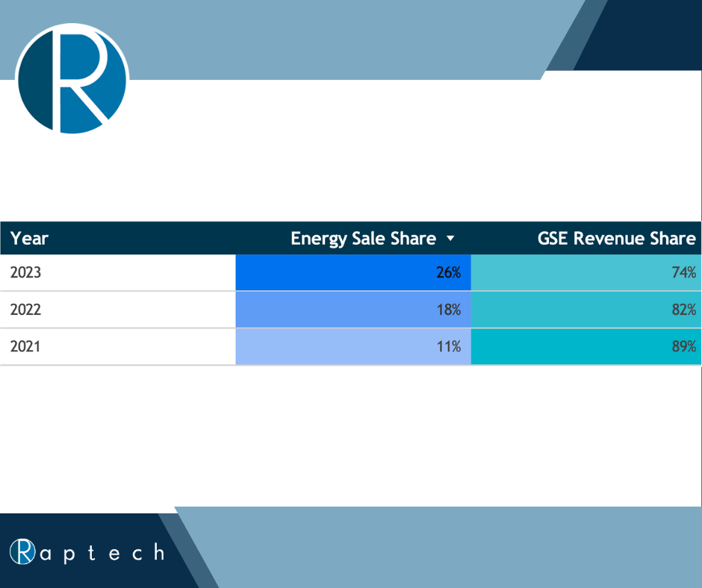Click the sort arrow beside Energy Sale Share

[450, 239]
